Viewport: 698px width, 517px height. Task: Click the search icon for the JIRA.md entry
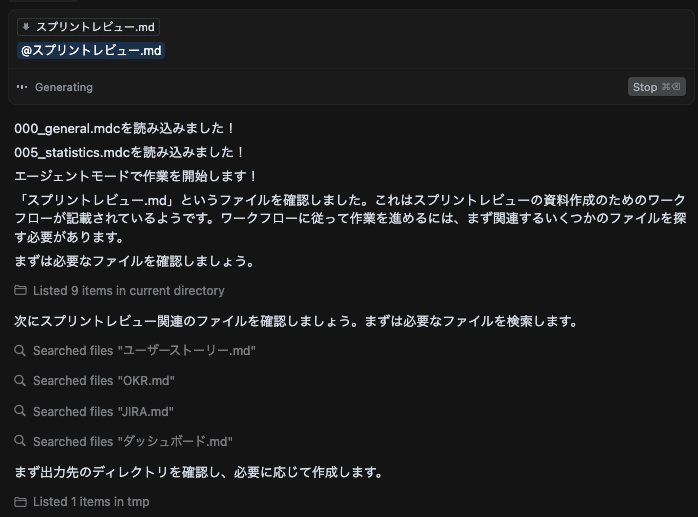20,411
